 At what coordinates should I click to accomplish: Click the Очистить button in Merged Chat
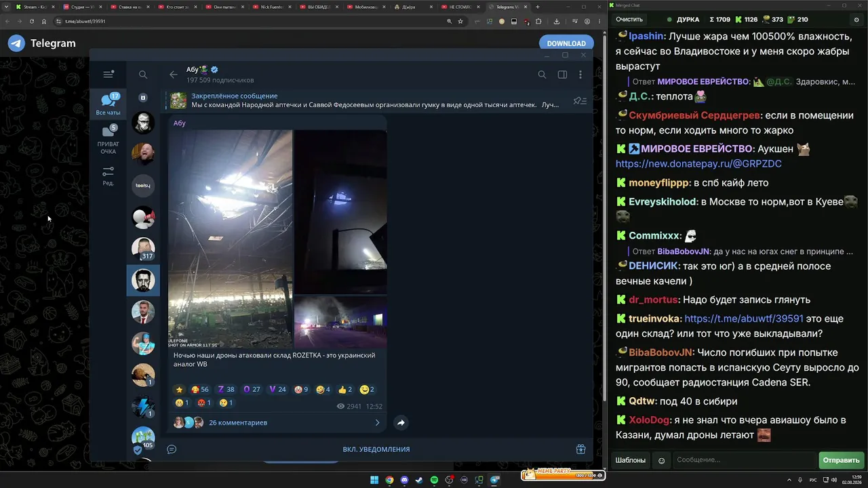[629, 20]
